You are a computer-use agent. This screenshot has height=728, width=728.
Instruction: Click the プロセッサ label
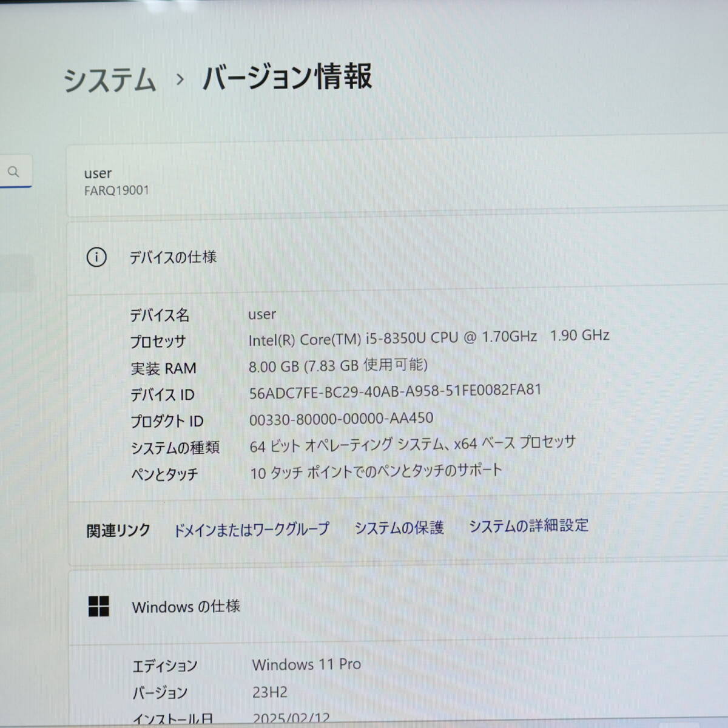[x=158, y=342]
